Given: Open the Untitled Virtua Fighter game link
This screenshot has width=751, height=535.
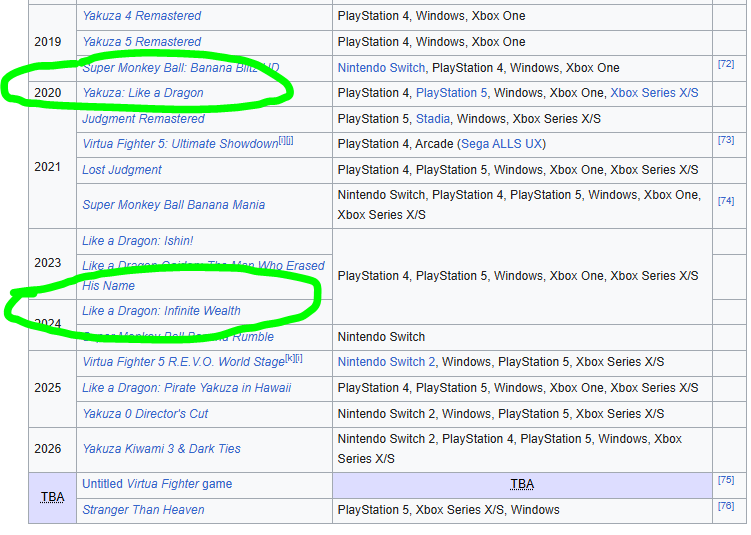Looking at the screenshot, I should click(157, 484).
